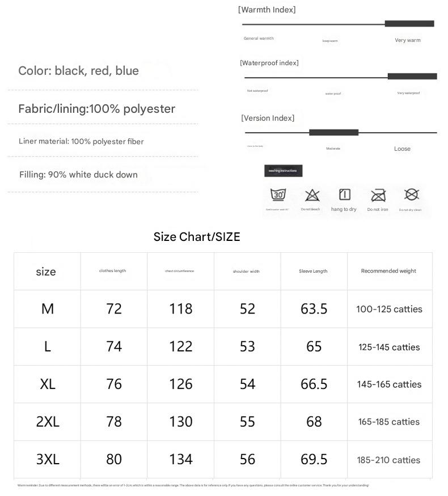
Task: Click the Version Index Moderate bar
Action: [333, 133]
